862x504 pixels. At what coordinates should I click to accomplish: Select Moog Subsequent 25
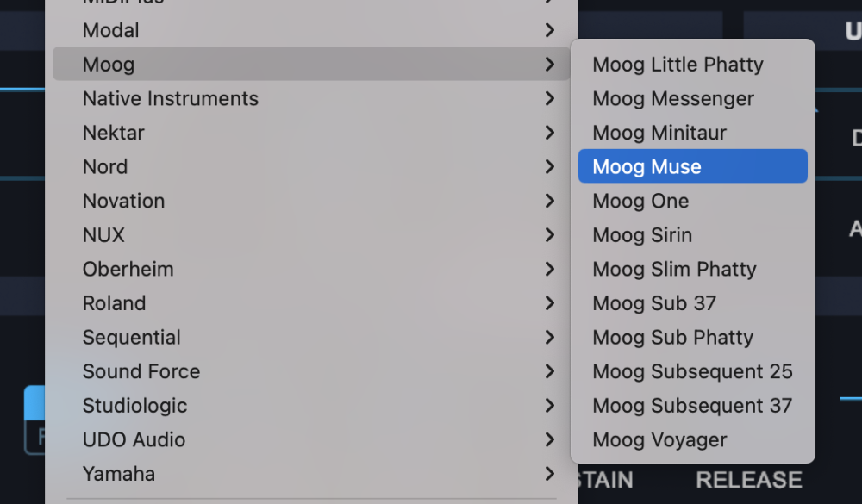tap(692, 371)
